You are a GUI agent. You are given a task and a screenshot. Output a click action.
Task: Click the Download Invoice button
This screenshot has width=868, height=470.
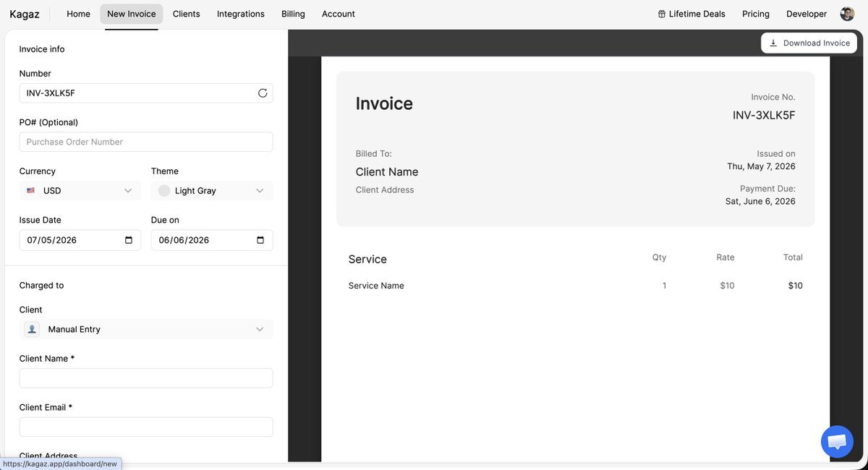tap(809, 43)
